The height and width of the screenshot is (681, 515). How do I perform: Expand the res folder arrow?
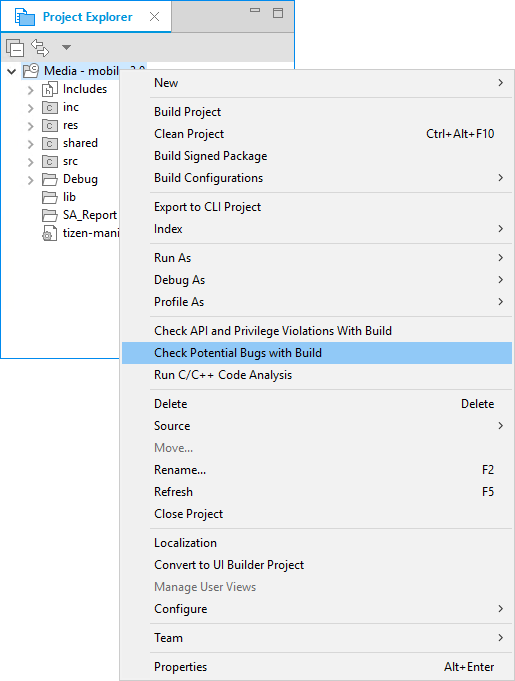click(30, 126)
